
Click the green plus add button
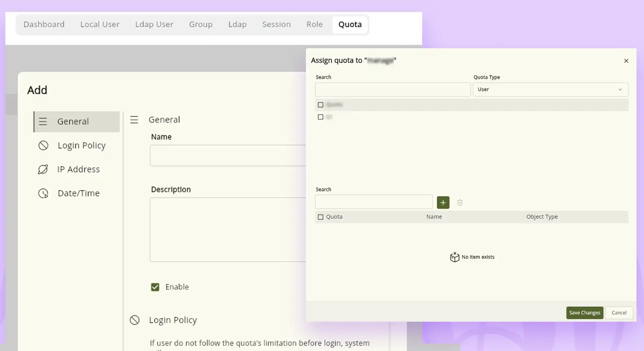pos(443,203)
